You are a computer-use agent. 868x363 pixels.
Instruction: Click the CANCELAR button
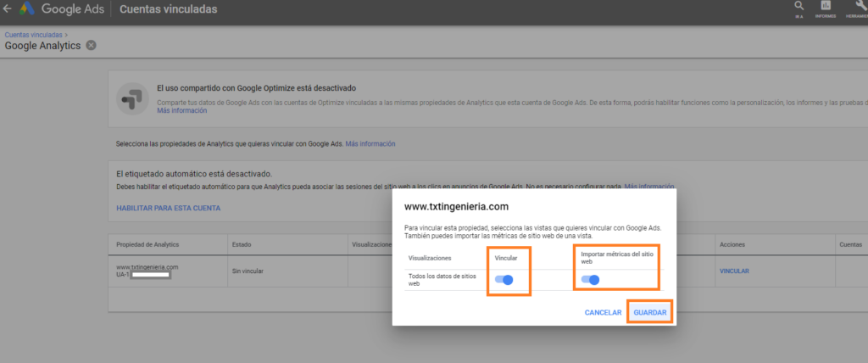point(603,313)
